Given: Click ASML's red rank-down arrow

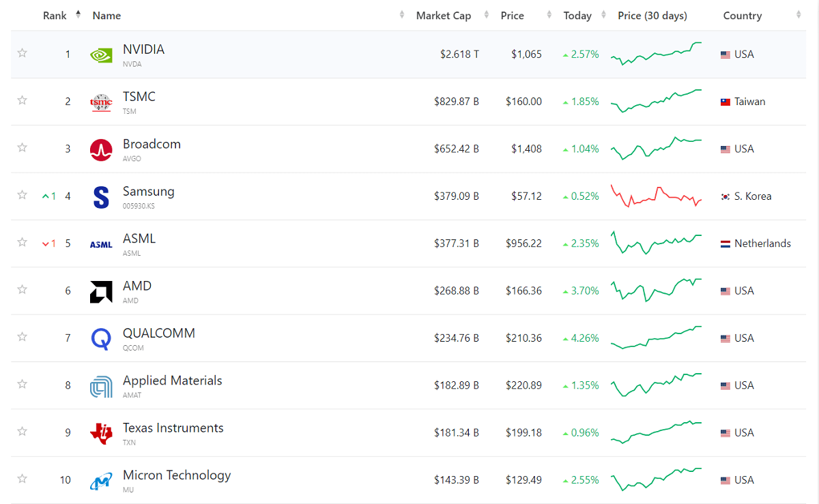Looking at the screenshot, I should pyautogui.click(x=46, y=243).
